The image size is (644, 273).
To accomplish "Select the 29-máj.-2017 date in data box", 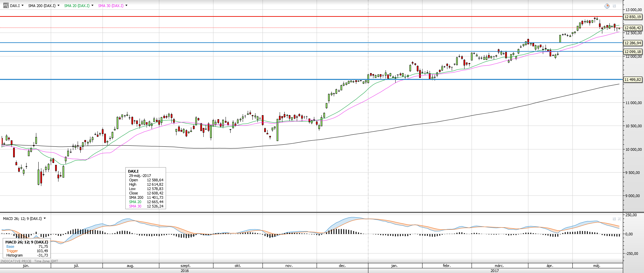I will click(x=140, y=176).
